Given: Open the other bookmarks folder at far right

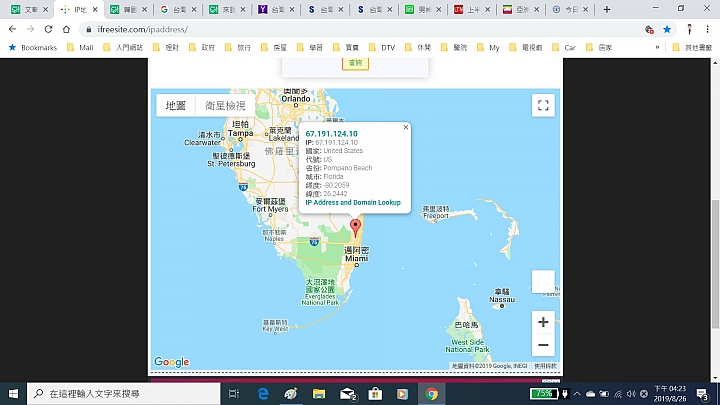Looking at the screenshot, I should point(692,47).
